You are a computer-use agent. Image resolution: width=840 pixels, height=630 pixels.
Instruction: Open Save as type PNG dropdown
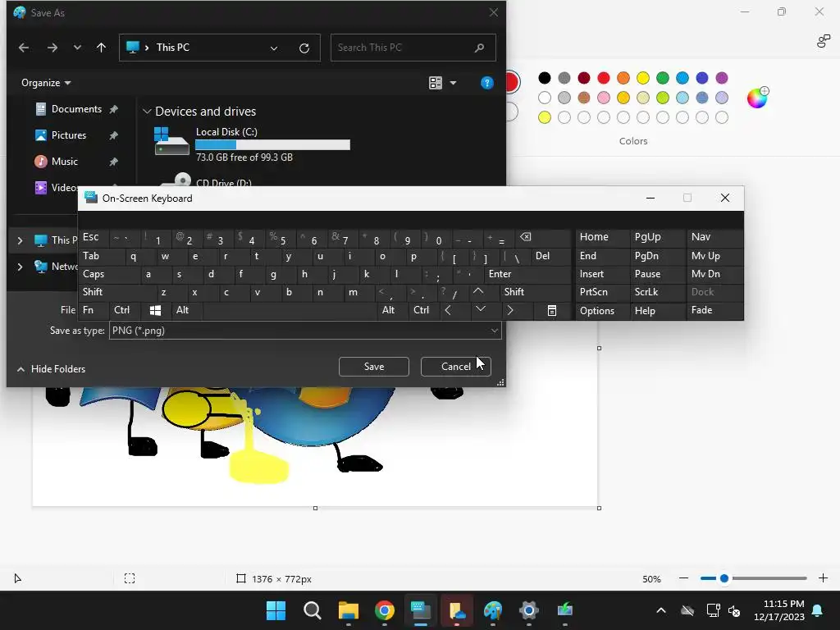[305, 331]
